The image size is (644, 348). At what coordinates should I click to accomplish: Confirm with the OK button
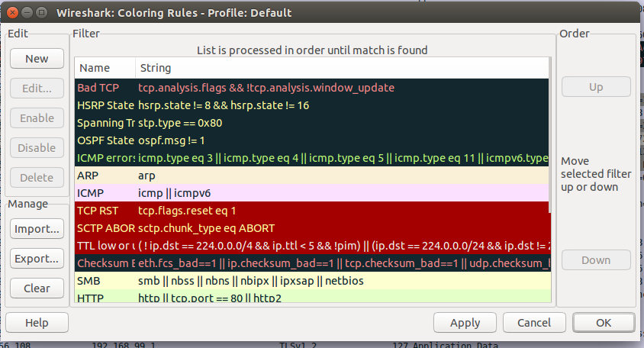tap(604, 323)
